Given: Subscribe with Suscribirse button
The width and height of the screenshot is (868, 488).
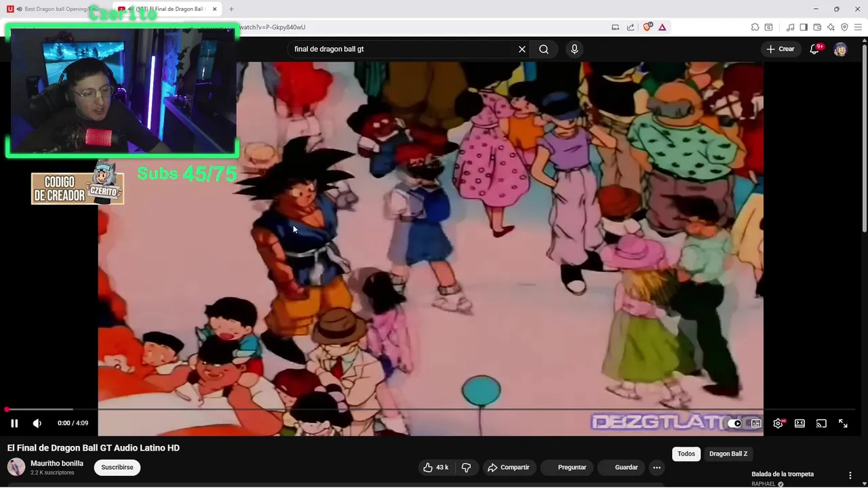Looking at the screenshot, I should pos(117,467).
